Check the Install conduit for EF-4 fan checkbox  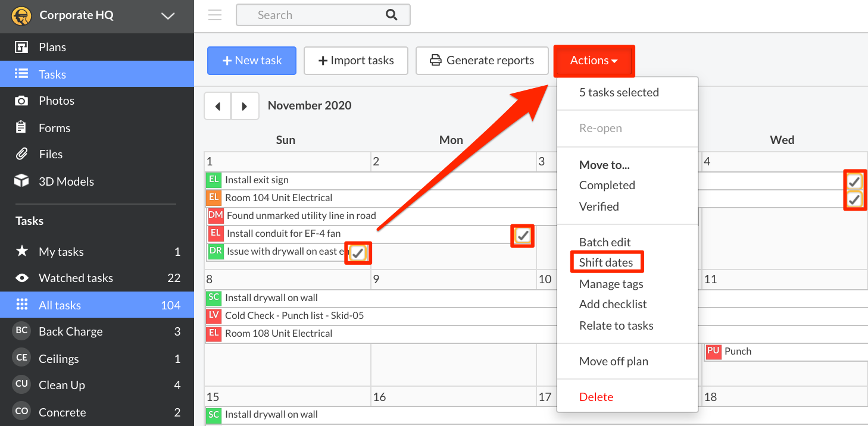[x=522, y=236]
